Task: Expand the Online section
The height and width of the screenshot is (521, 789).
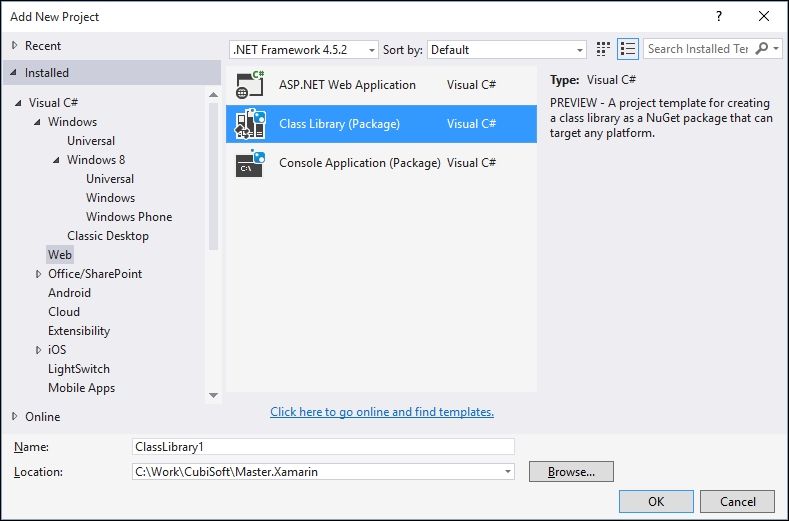Action: pyautogui.click(x=15, y=416)
